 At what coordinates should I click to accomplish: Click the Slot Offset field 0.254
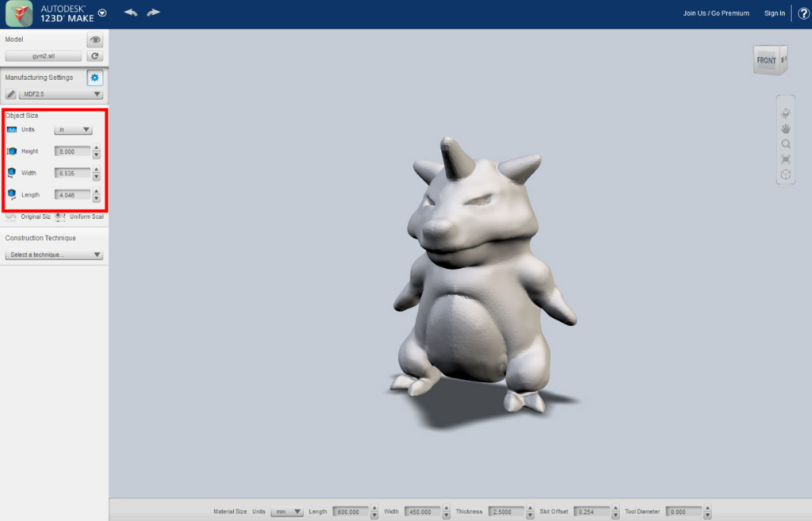pos(592,511)
